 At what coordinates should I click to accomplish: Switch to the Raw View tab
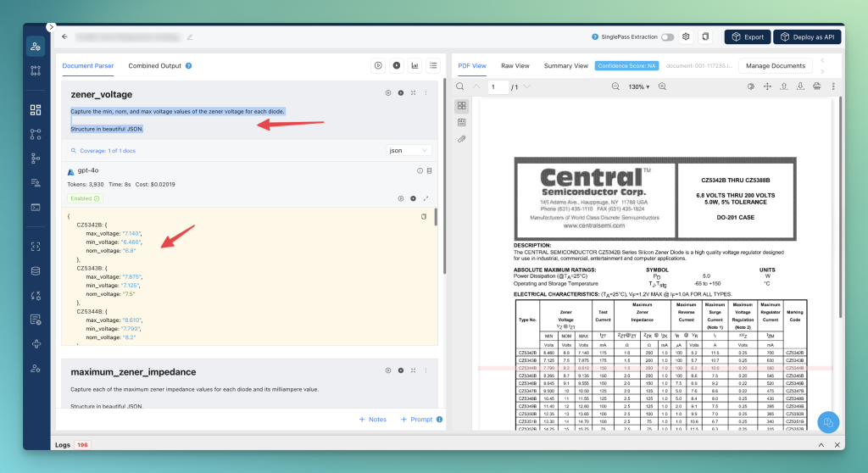tap(515, 65)
